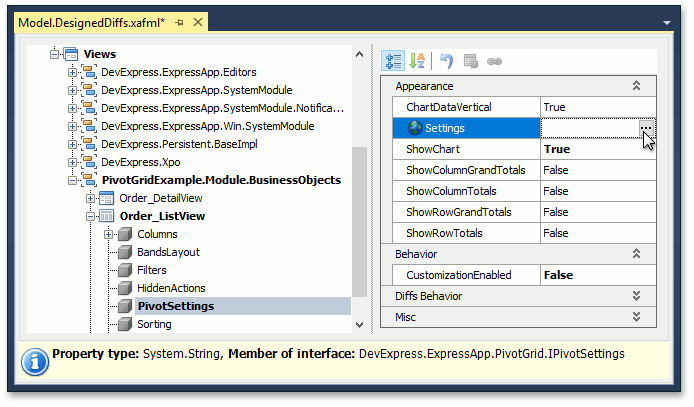Image resolution: width=694 pixels, height=407 pixels.
Task: Click the DevExpress.Persistent.BaseImpl node icon
Action: coord(89,144)
